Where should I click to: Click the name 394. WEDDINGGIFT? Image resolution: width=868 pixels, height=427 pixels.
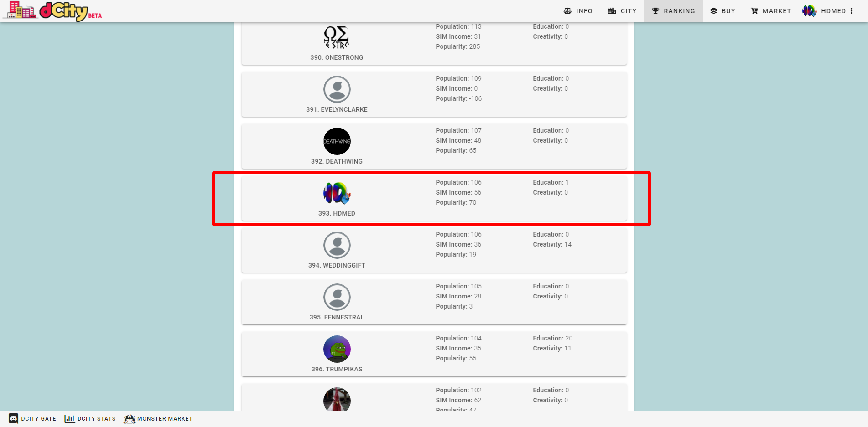tap(337, 265)
